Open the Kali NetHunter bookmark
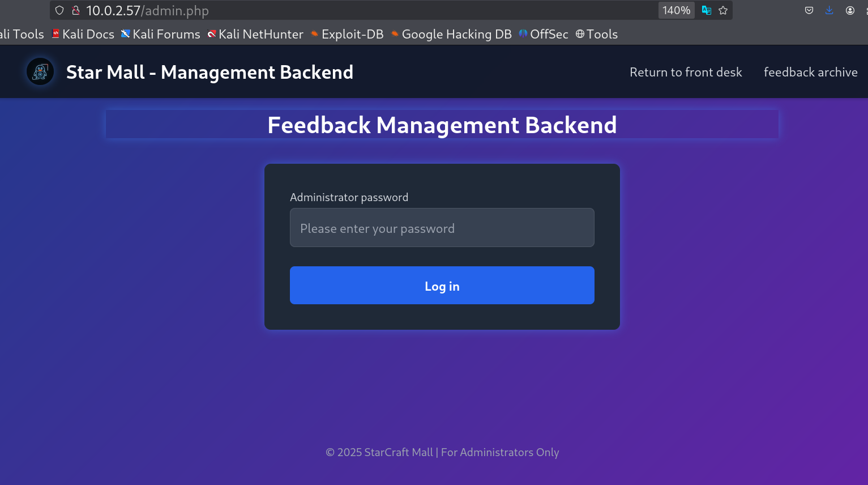Screen dimensions: 868x485 coord(255,34)
